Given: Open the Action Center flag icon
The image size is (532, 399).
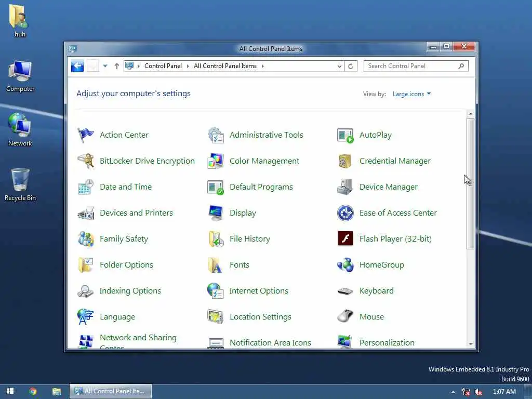Looking at the screenshot, I should tap(86, 135).
